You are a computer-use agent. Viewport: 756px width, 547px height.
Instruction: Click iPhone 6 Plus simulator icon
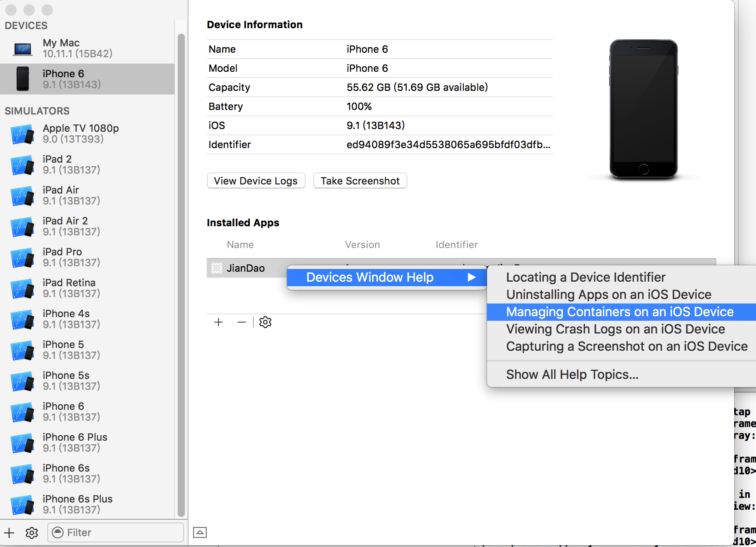23,443
